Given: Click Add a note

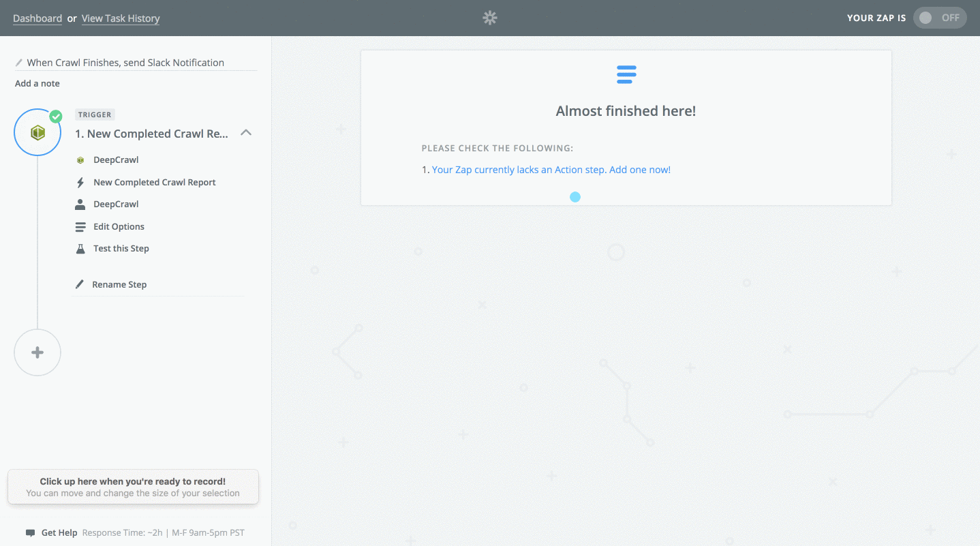Looking at the screenshot, I should pyautogui.click(x=37, y=83).
